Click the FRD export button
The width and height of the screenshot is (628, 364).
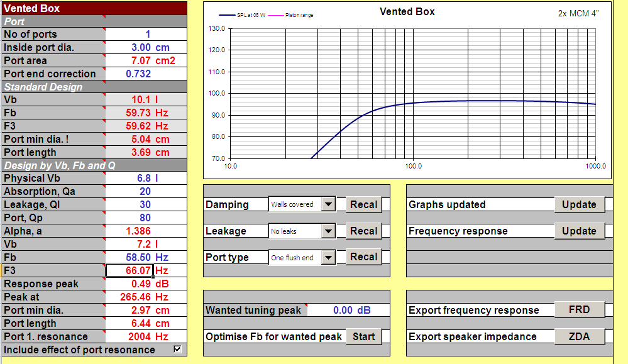point(579,309)
